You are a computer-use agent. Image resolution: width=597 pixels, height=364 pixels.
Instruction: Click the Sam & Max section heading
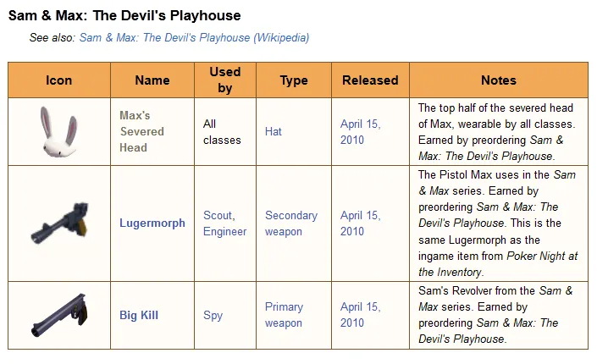[x=124, y=15]
